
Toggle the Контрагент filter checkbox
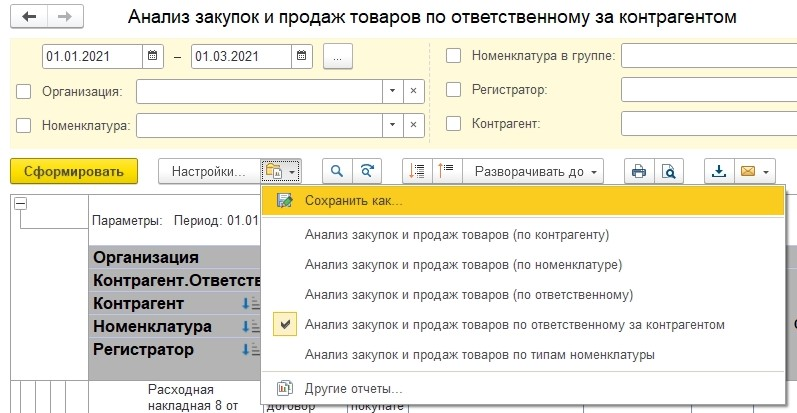point(454,124)
